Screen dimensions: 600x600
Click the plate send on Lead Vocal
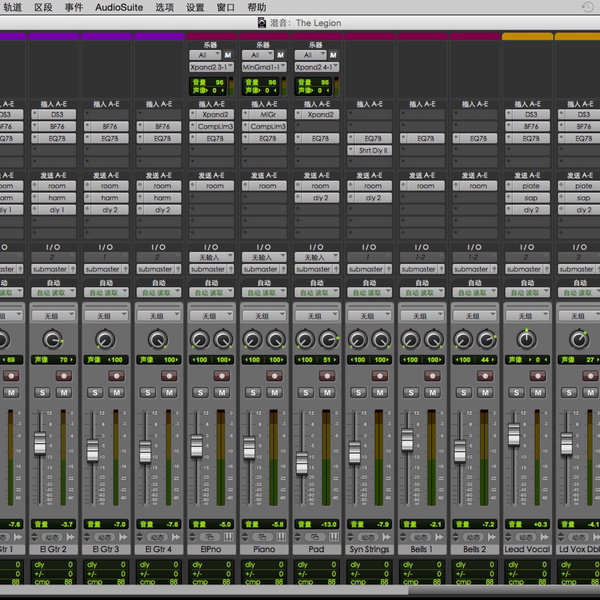point(531,186)
